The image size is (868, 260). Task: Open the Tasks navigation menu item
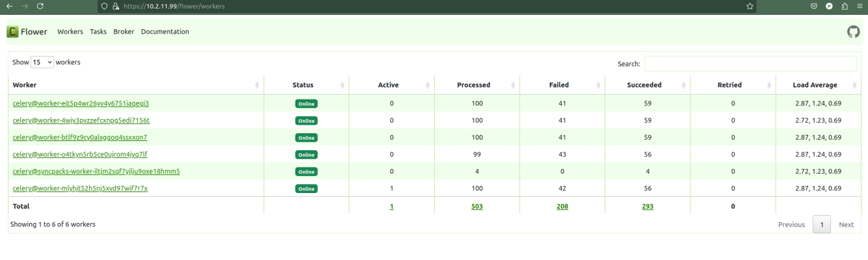98,32
